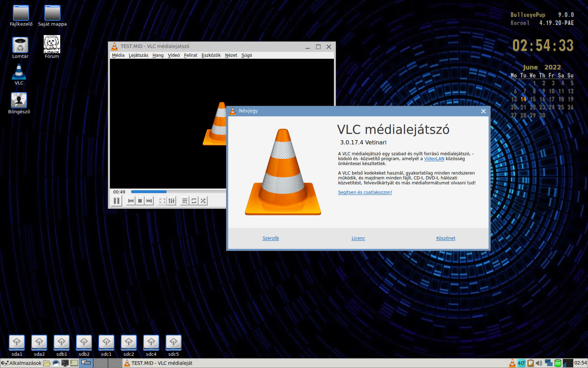This screenshot has width=588, height=368.
Task: Skip to previous track in VLC
Action: (x=131, y=201)
